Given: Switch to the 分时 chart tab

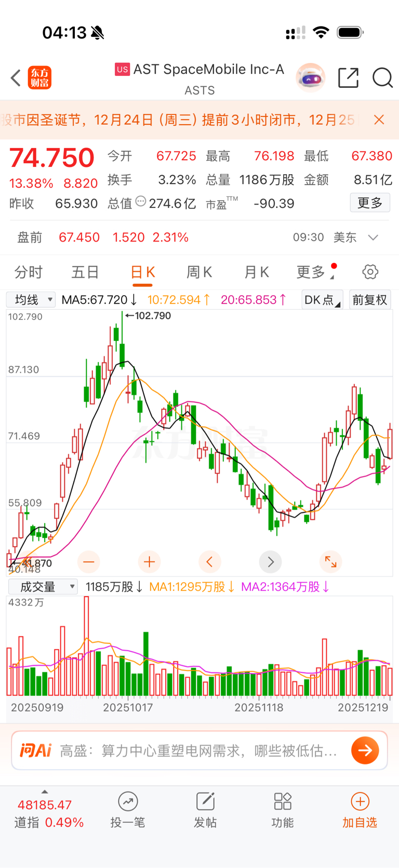Looking at the screenshot, I should tap(29, 272).
